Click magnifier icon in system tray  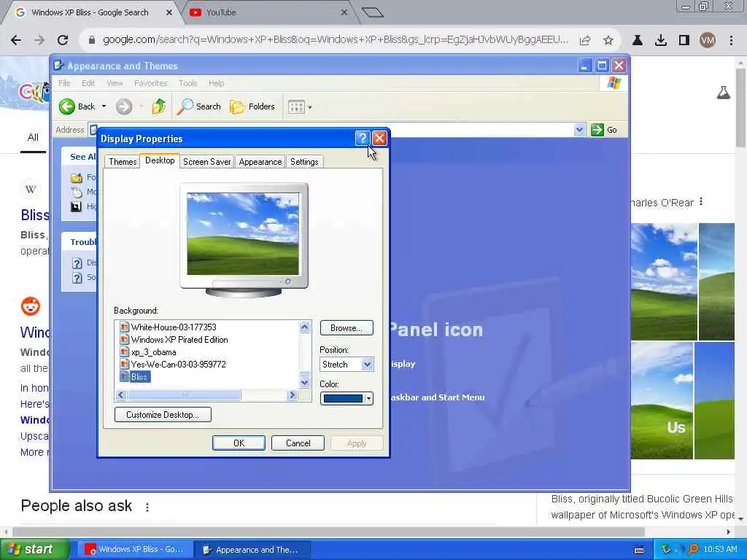pyautogui.click(x=693, y=550)
